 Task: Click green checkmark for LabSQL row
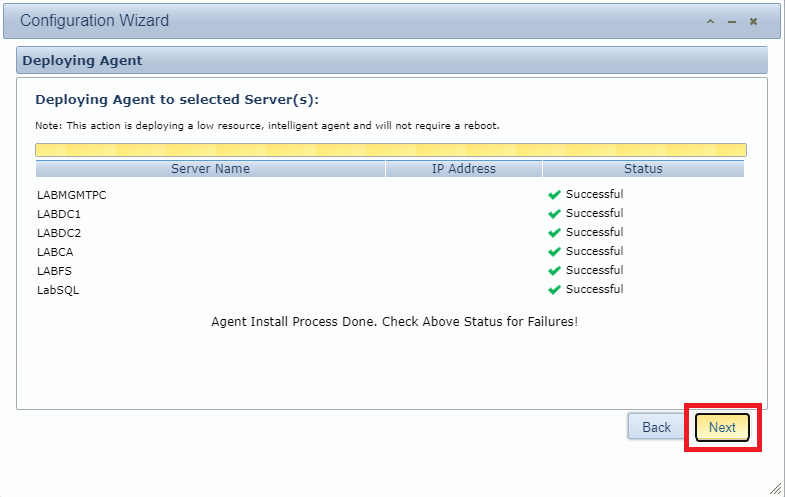tap(554, 290)
